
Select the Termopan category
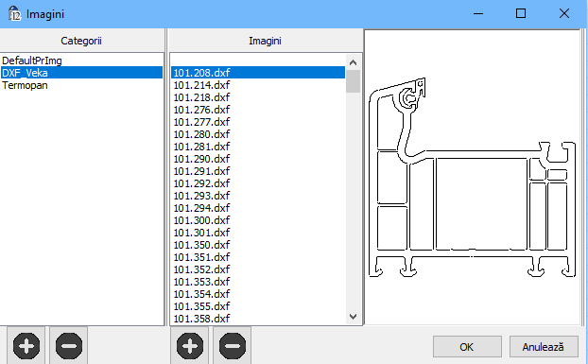tap(81, 85)
